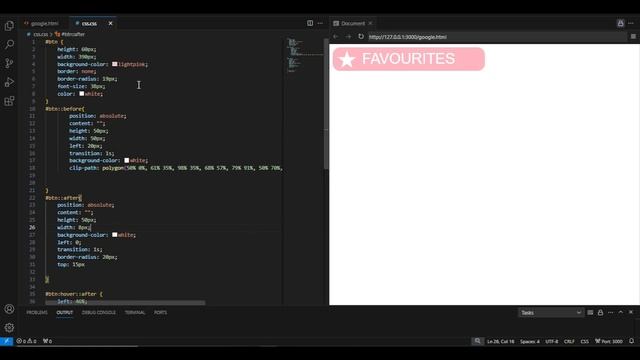Click the lightpink color swatch

click(115, 64)
